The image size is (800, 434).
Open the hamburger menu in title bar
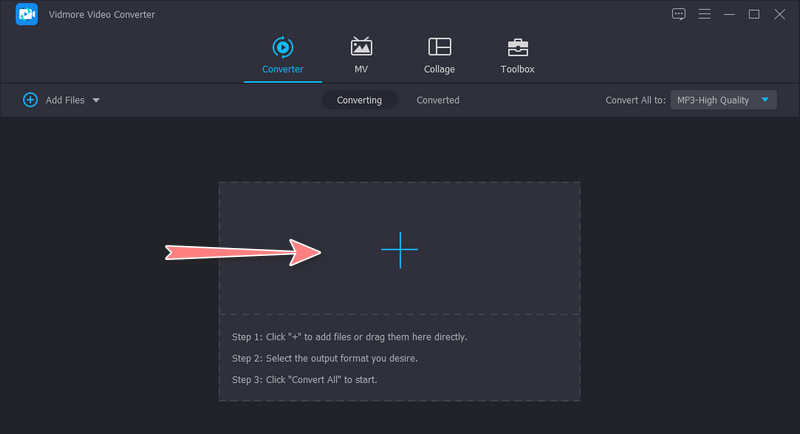point(704,14)
